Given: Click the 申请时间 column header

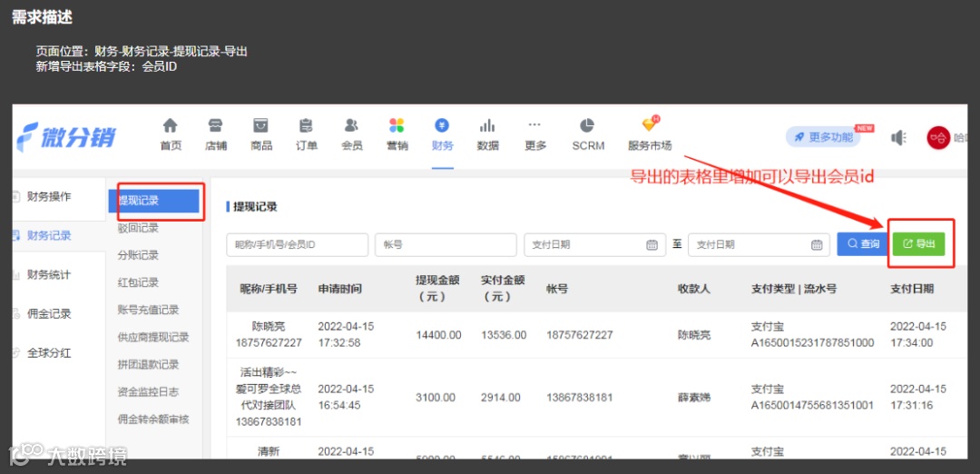Looking at the screenshot, I should [340, 289].
